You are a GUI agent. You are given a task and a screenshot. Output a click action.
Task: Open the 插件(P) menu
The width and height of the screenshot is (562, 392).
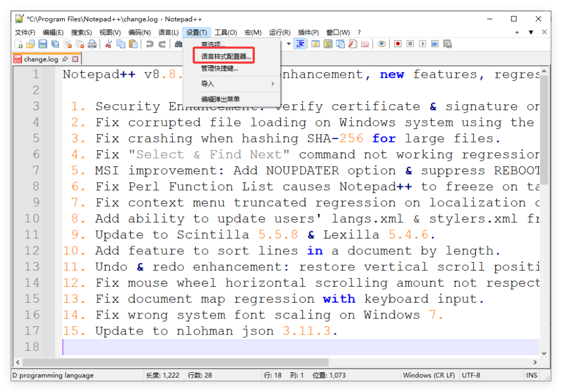[x=308, y=32]
